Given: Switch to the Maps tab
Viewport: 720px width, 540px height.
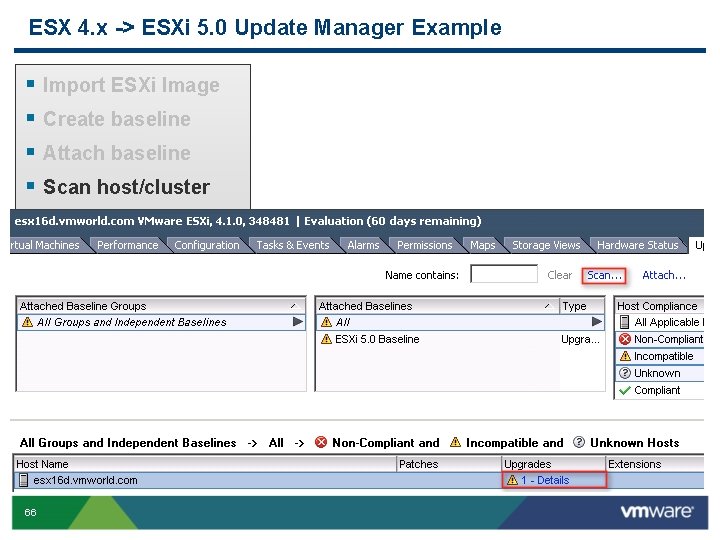Looking at the screenshot, I should [x=483, y=245].
